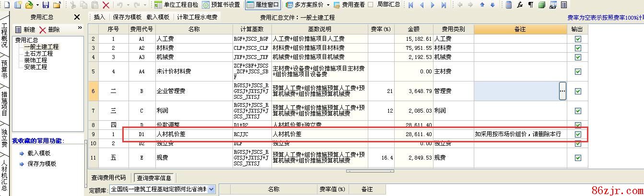644x196 pixels.
Task: Click the Save floppy disk icon
Action: 46,5
